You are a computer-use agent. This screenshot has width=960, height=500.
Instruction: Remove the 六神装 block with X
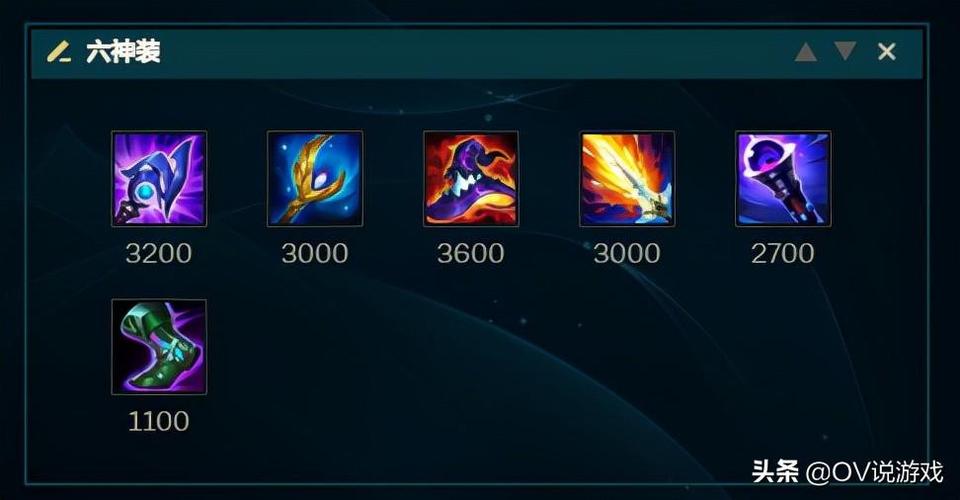coord(887,51)
